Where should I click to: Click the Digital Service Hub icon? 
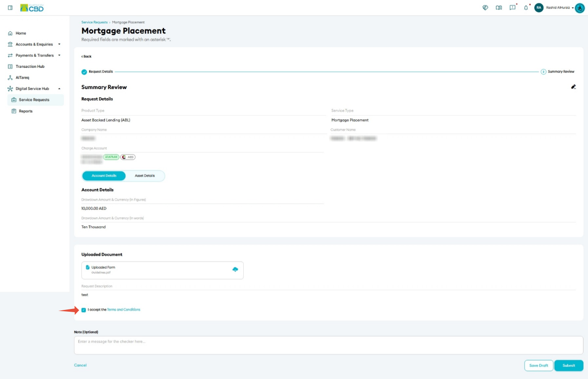10,89
